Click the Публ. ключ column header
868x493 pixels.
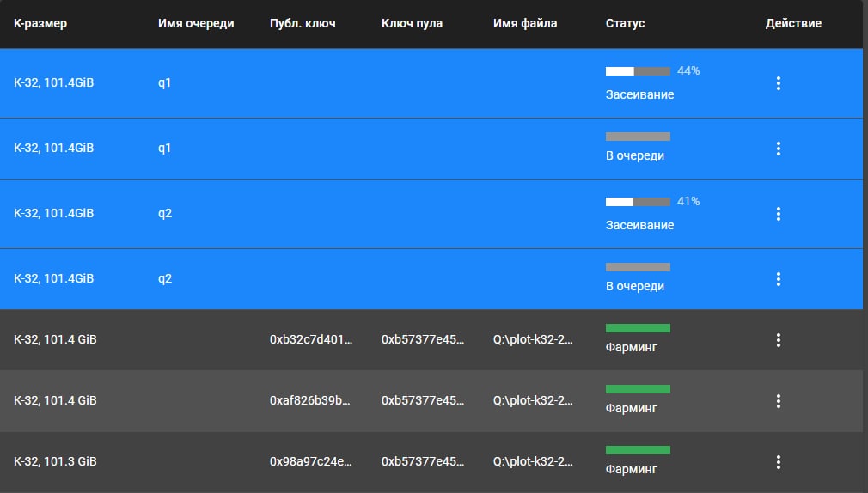(303, 23)
